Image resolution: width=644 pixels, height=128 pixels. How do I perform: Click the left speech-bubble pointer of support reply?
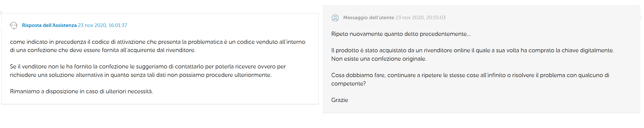[1, 12]
